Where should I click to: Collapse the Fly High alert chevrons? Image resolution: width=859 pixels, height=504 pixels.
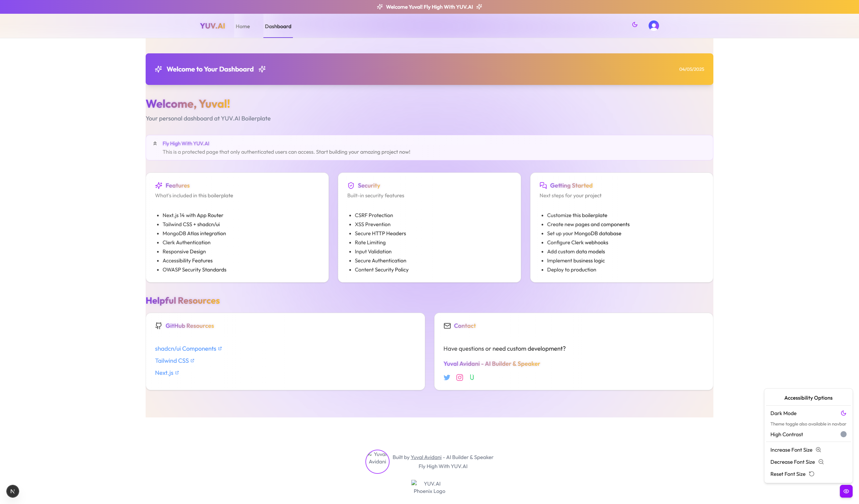(x=155, y=144)
